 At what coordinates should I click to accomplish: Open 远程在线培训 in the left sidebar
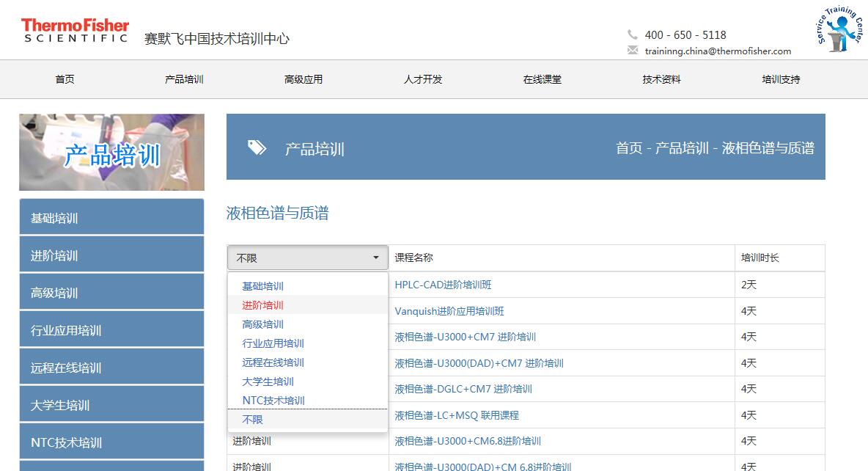[112, 367]
